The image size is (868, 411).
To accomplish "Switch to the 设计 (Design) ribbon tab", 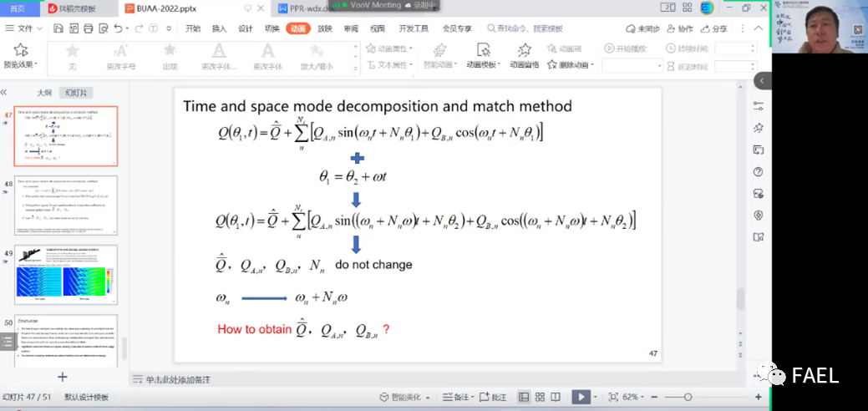I will point(246,28).
